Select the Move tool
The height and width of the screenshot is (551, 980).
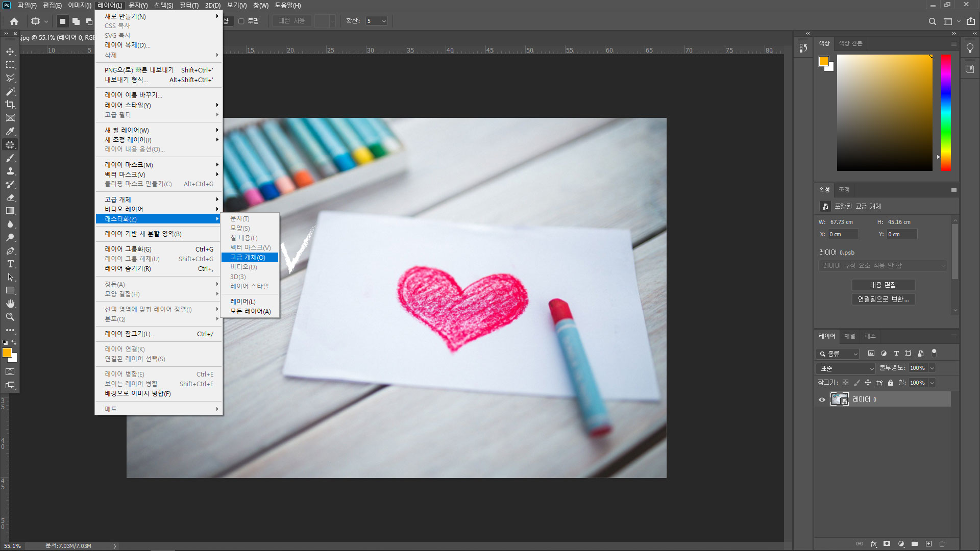click(x=10, y=52)
